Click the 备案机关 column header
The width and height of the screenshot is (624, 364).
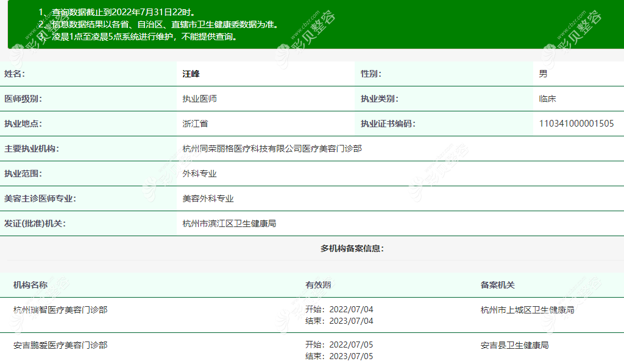pos(497,285)
